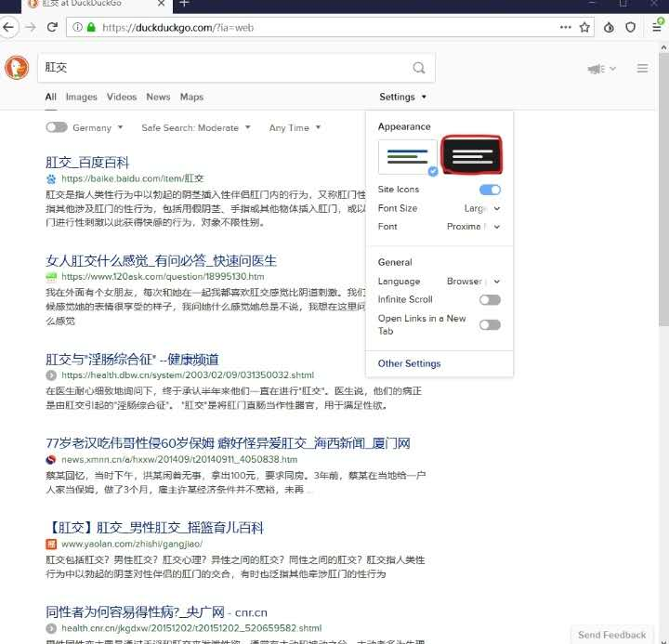Open DuckDuckGo side hamburger menu

coord(643,68)
